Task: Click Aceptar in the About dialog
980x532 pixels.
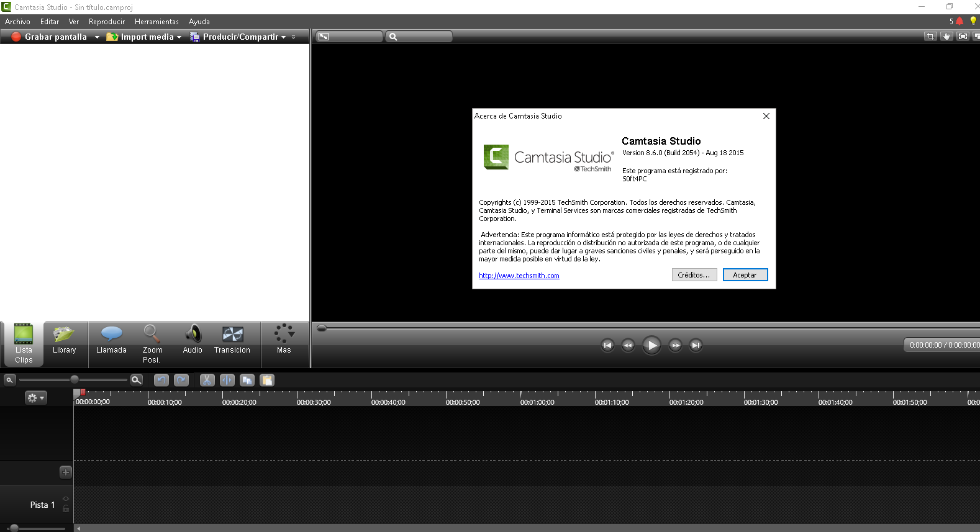Action: [745, 275]
